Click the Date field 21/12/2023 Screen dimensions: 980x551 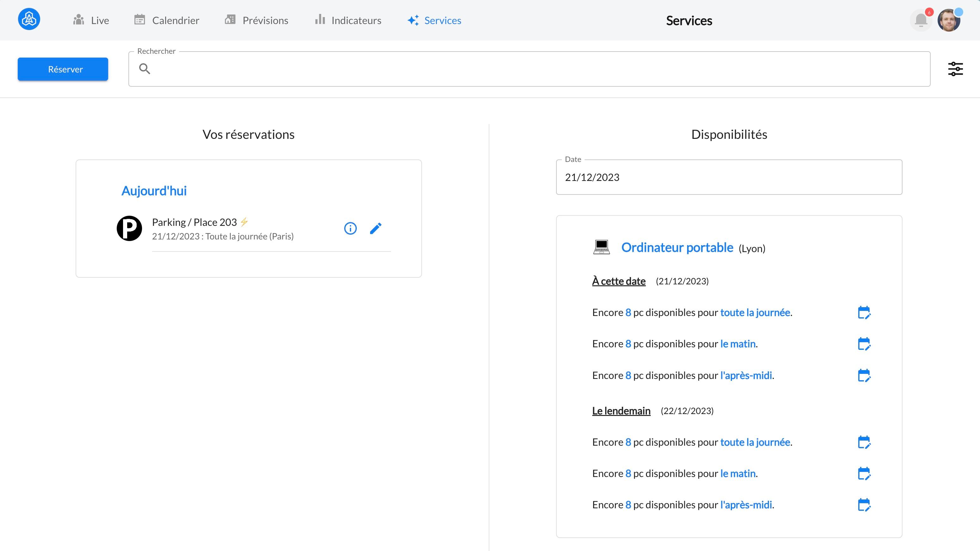pyautogui.click(x=729, y=177)
